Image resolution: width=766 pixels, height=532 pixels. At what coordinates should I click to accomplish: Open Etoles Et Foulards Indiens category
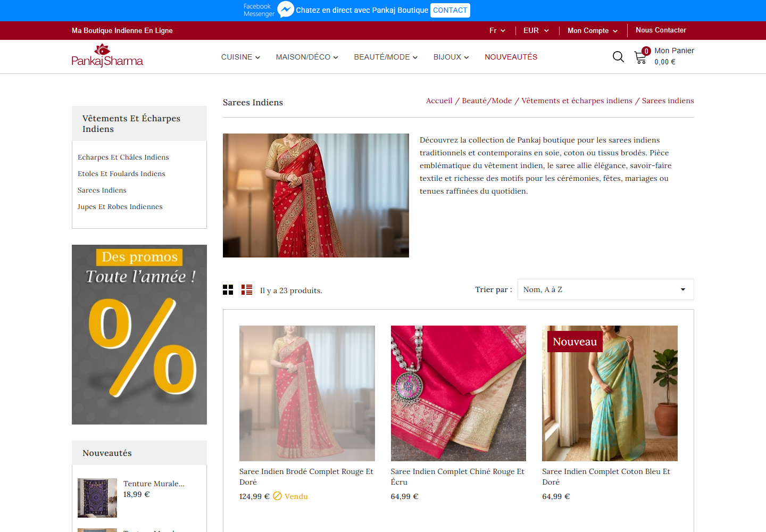tap(121, 173)
